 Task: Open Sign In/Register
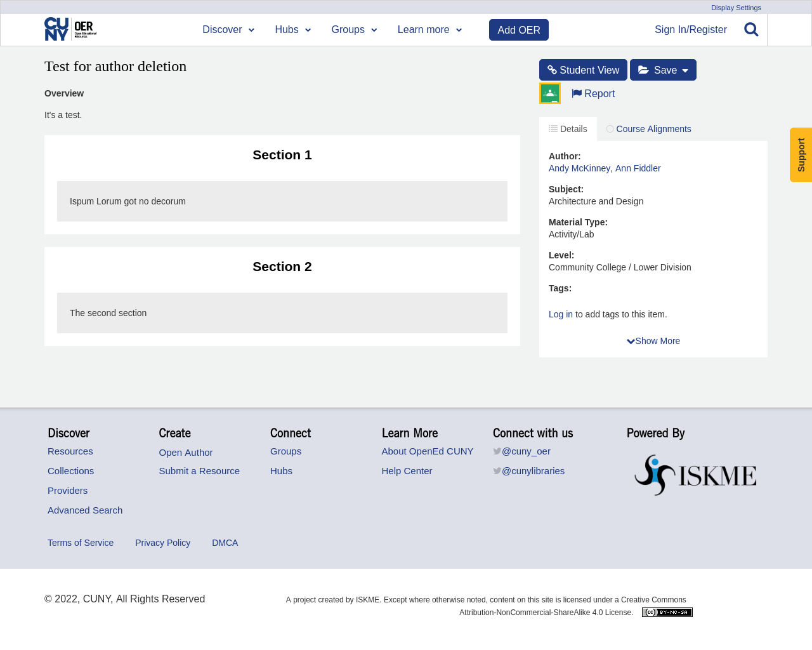[691, 30]
